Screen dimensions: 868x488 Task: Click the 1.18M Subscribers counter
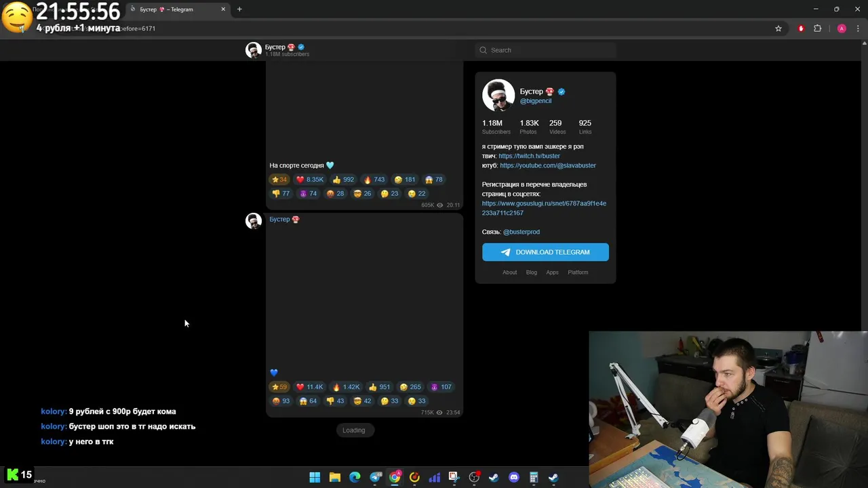pos(496,127)
